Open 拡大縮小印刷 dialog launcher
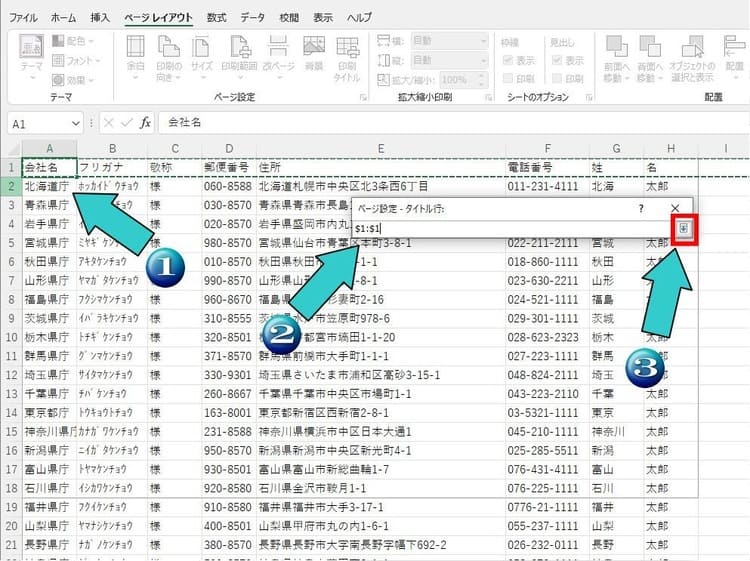This screenshot has width=750, height=561. [488, 98]
